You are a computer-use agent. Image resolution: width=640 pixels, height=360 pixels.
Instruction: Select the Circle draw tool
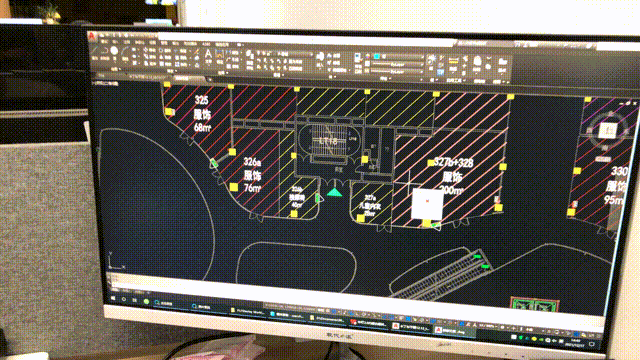(x=114, y=51)
